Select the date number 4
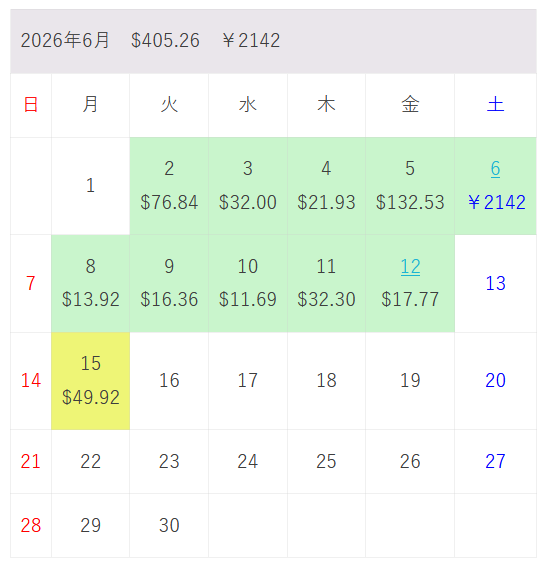The width and height of the screenshot is (549, 571). pos(326,169)
